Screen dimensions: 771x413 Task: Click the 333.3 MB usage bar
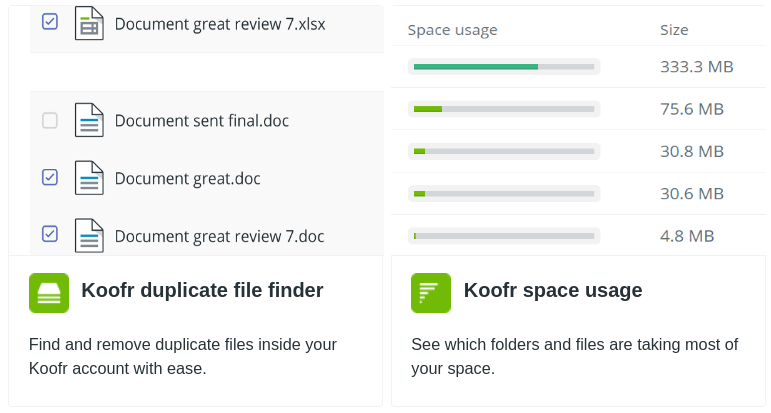point(504,66)
